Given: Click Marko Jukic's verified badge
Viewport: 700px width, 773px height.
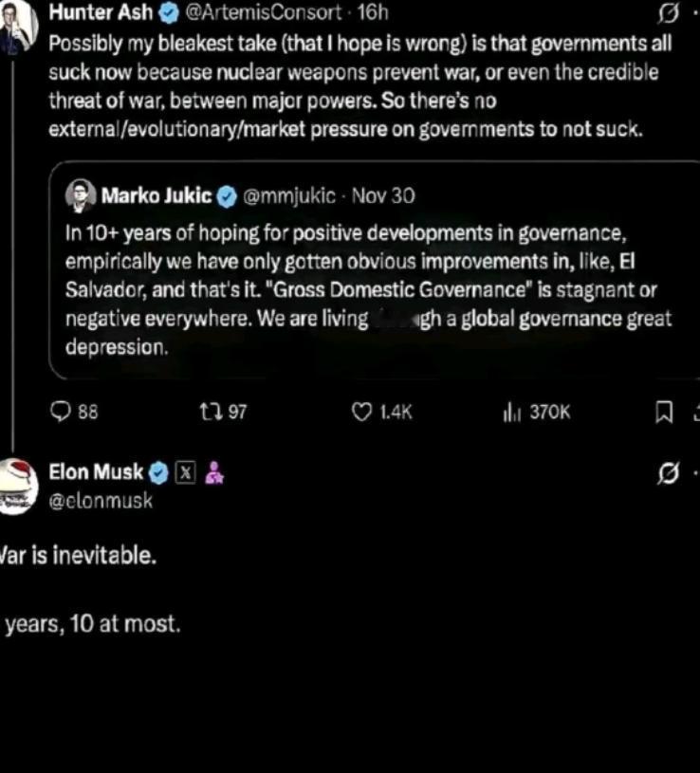Looking at the screenshot, I should [228, 196].
